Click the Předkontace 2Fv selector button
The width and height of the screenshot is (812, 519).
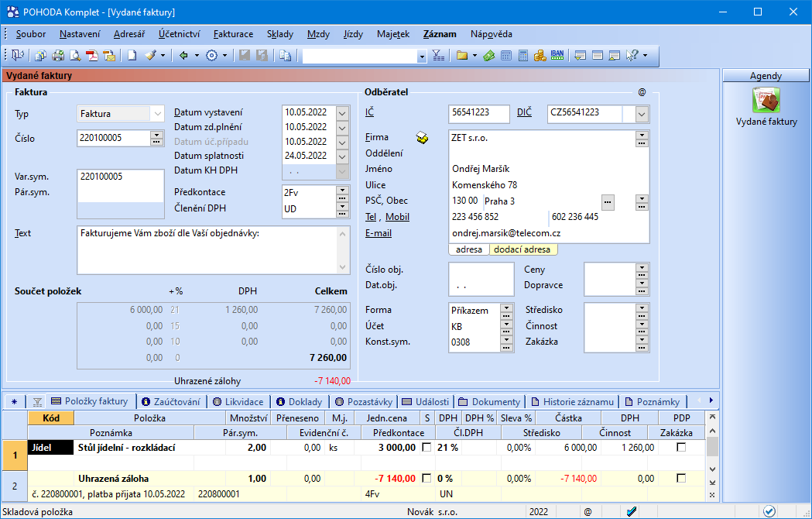coord(342,193)
